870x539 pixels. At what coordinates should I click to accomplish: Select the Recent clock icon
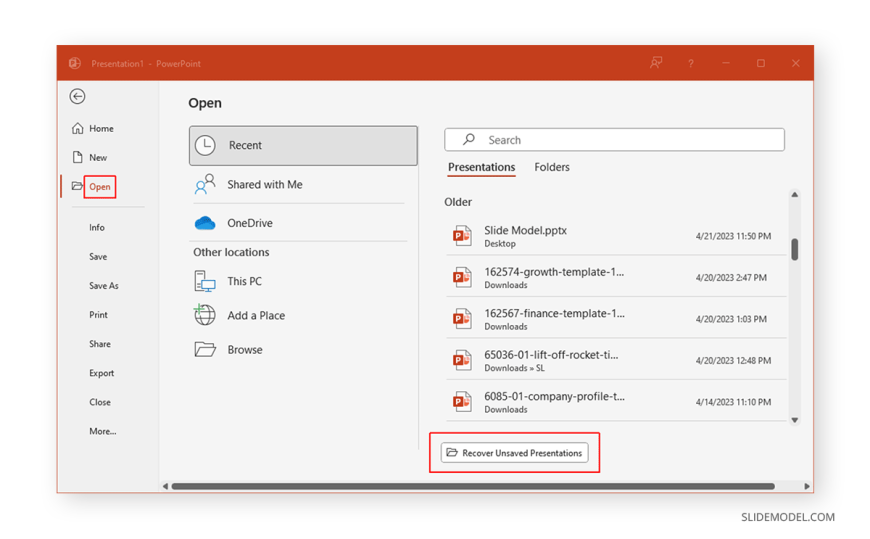pyautogui.click(x=205, y=146)
